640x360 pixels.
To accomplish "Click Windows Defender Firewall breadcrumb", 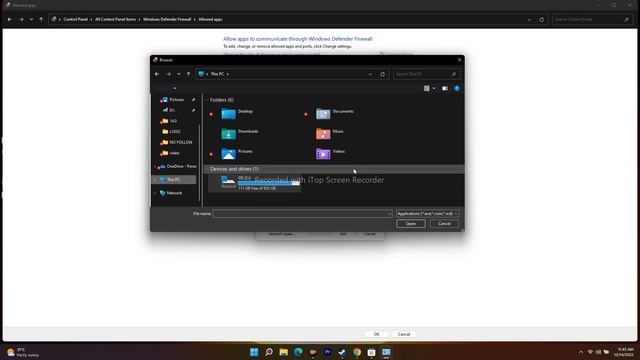I will pos(167,19).
